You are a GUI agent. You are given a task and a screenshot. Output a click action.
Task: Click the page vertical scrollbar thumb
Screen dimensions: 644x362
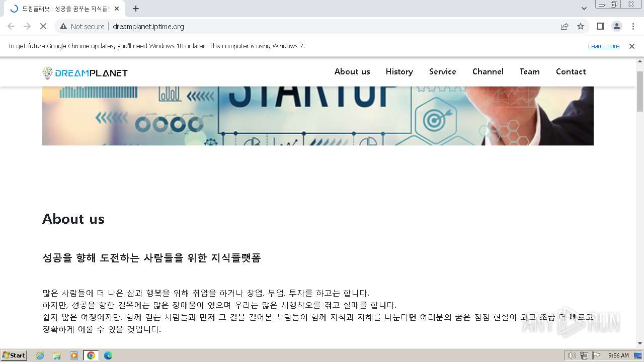pos(640,91)
